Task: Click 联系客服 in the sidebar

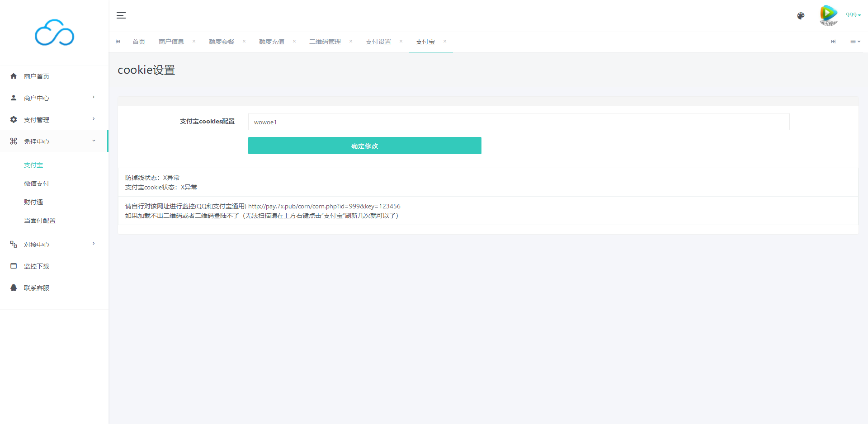Action: click(x=37, y=288)
